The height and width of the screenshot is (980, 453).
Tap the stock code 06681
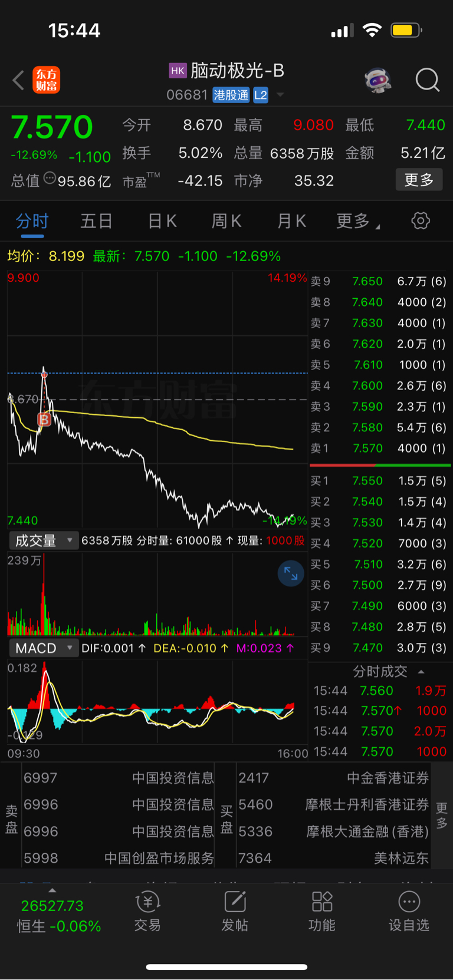pyautogui.click(x=187, y=95)
